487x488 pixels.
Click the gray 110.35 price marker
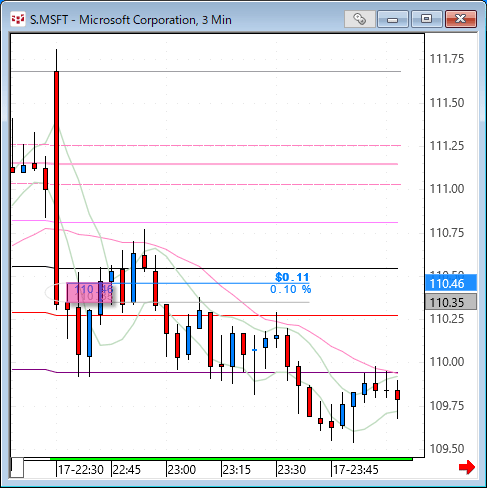451,302
